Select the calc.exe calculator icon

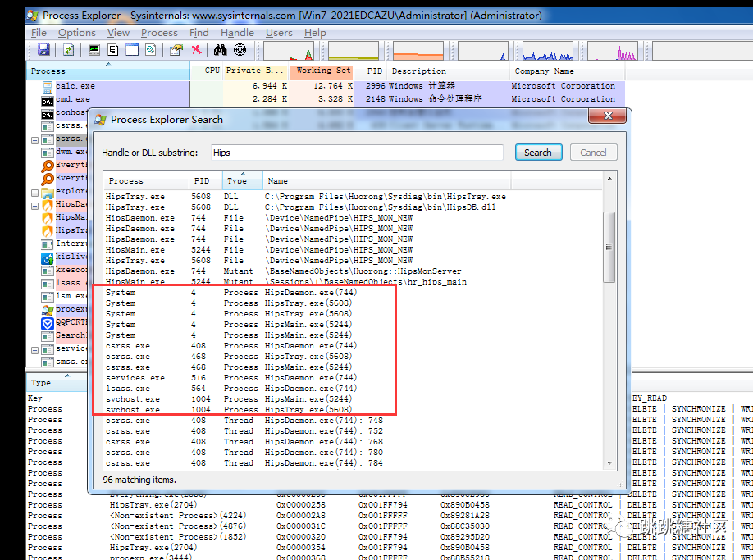coord(48,87)
